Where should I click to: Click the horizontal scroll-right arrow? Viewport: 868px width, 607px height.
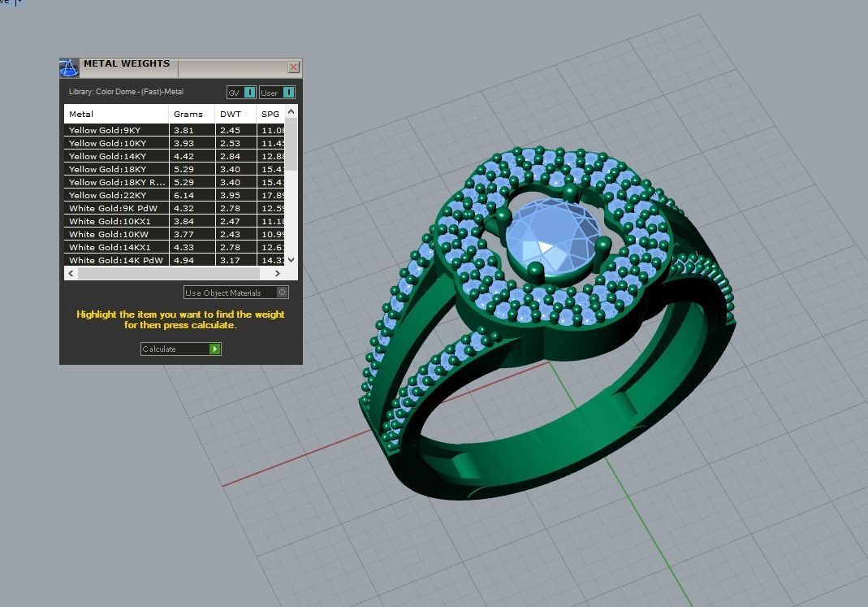tap(278, 273)
